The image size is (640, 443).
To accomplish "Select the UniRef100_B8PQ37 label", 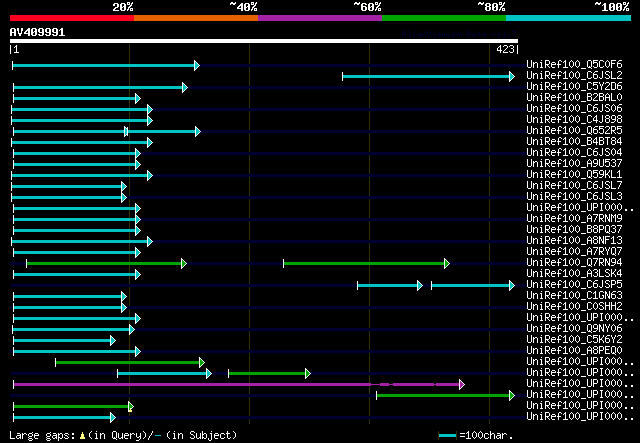I will click(x=574, y=230).
